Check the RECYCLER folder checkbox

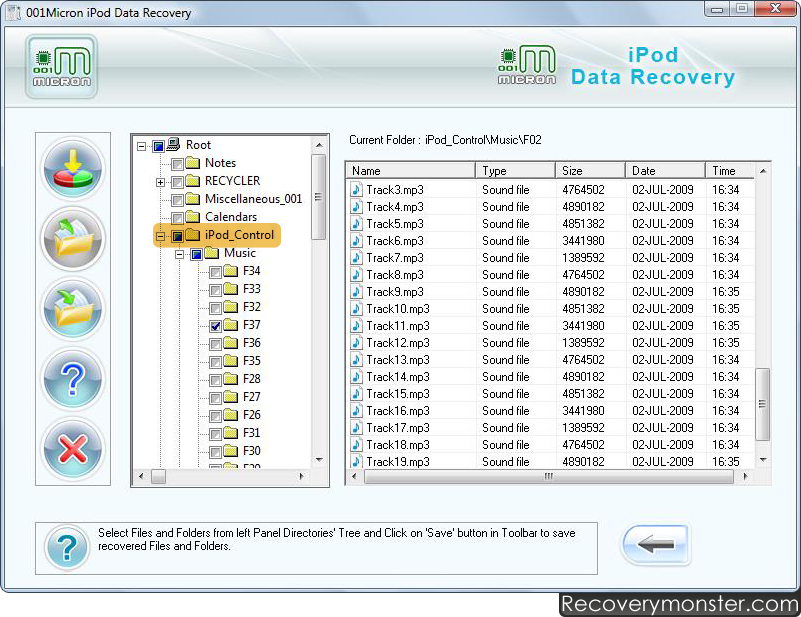coord(177,182)
